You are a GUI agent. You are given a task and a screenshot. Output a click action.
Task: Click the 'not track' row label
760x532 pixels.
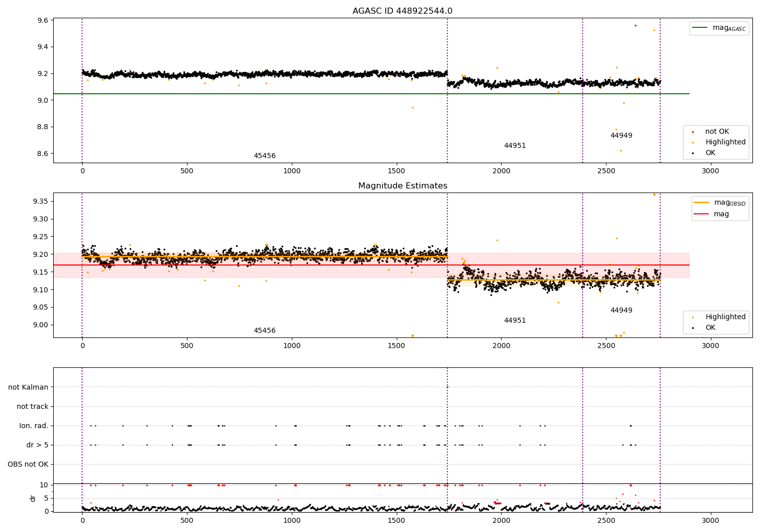click(32, 407)
